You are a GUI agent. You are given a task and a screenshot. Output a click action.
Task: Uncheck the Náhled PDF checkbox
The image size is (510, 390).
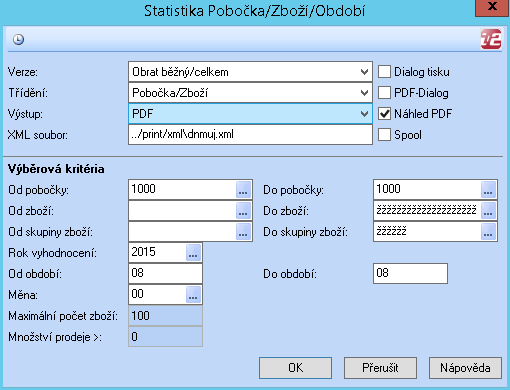point(384,114)
